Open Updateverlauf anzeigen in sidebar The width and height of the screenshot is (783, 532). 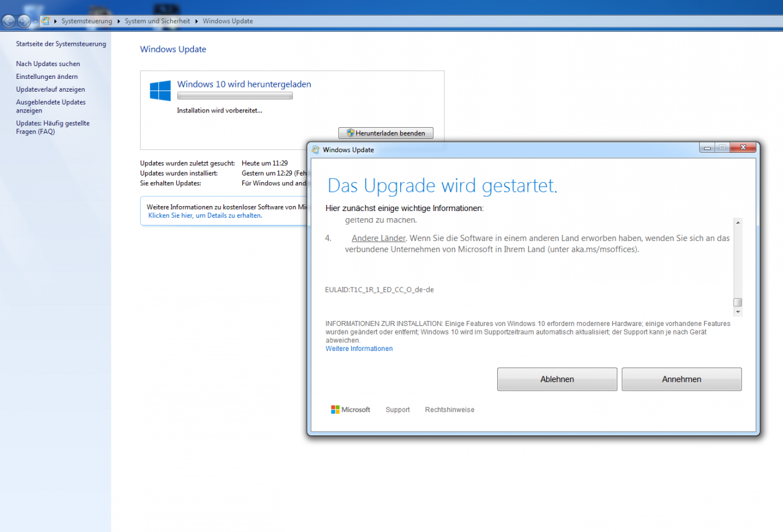tap(50, 89)
